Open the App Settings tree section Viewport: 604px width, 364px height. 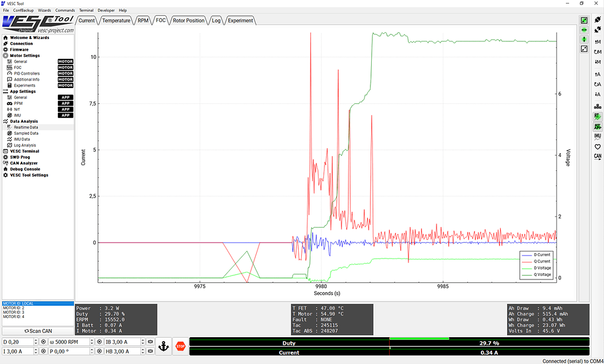pyautogui.click(x=23, y=91)
